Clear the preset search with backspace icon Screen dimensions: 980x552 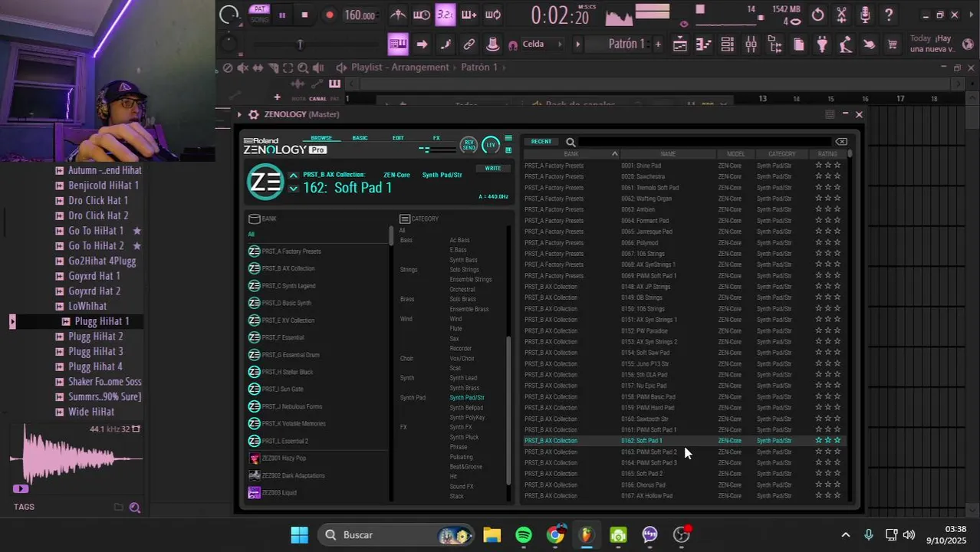[x=841, y=142]
